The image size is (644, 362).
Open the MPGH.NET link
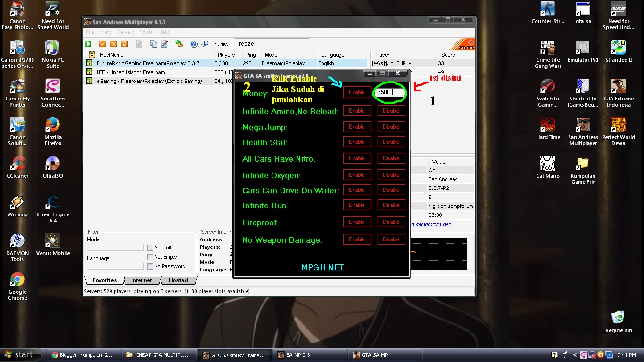coord(323,267)
